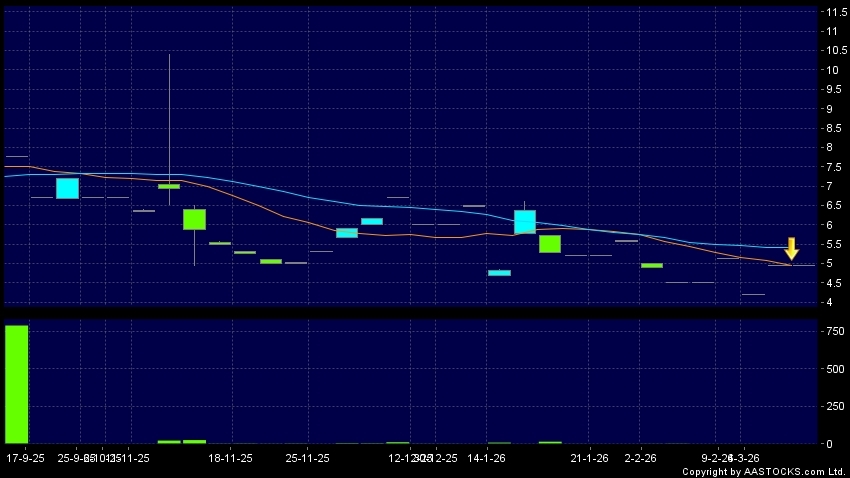Click the 11.5 price axis label
Viewport: 850px width, 478px height.
(832, 12)
